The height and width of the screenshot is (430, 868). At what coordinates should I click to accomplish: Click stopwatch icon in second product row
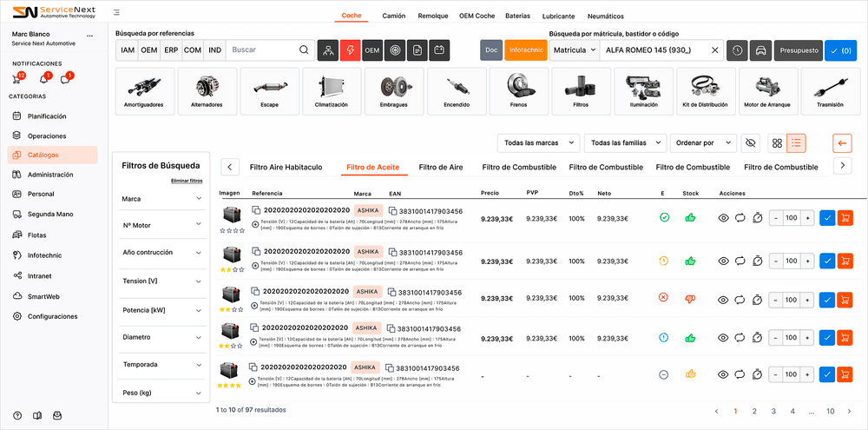point(757,261)
